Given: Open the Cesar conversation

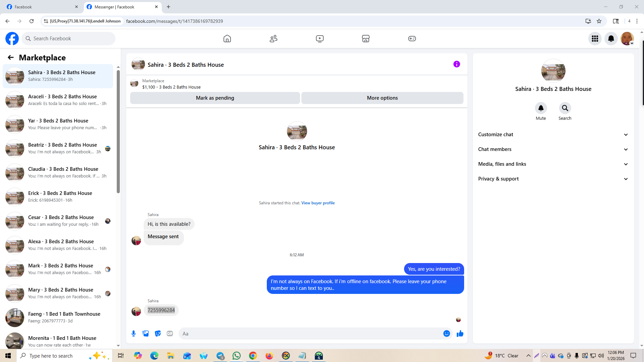Looking at the screenshot, I should 58,221.
